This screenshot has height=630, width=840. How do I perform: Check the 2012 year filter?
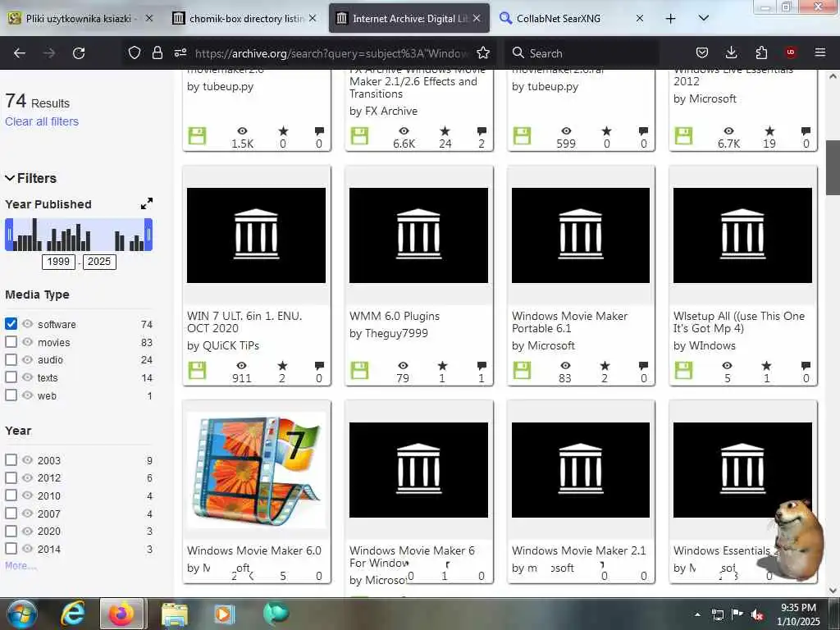pos(11,477)
